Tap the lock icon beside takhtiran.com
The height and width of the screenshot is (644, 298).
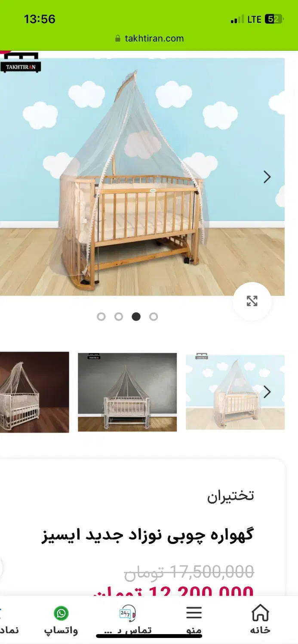pos(118,39)
